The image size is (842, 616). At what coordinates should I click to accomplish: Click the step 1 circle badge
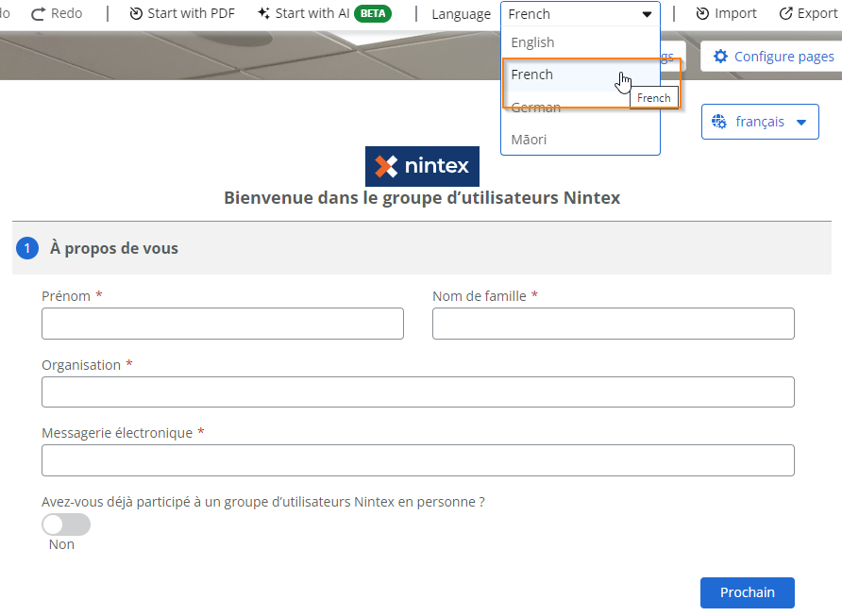click(27, 248)
